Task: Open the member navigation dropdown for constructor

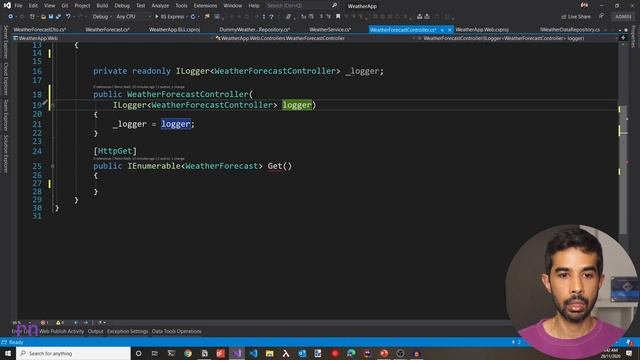Action: tap(517, 38)
